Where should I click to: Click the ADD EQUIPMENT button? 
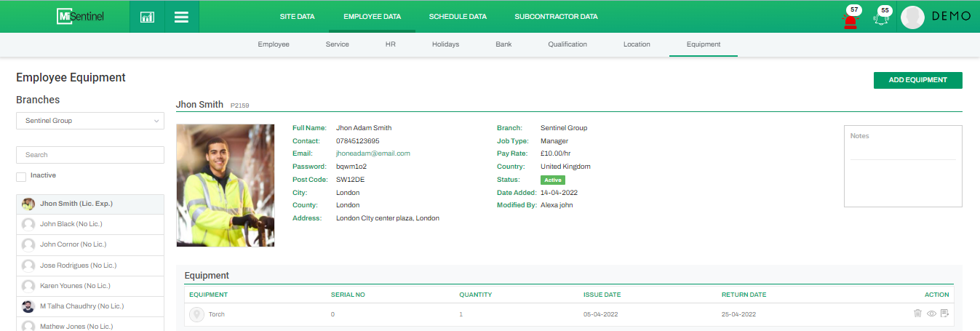pos(917,80)
